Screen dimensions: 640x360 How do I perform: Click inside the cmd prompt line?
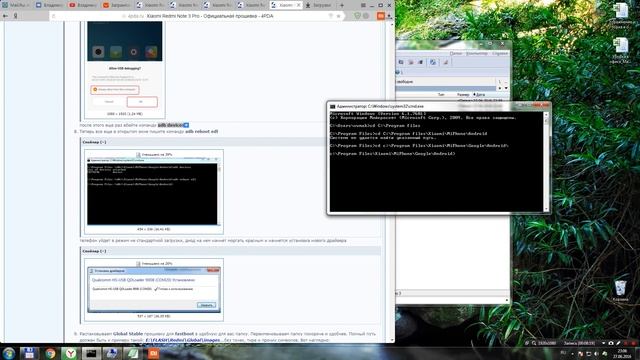[393, 154]
